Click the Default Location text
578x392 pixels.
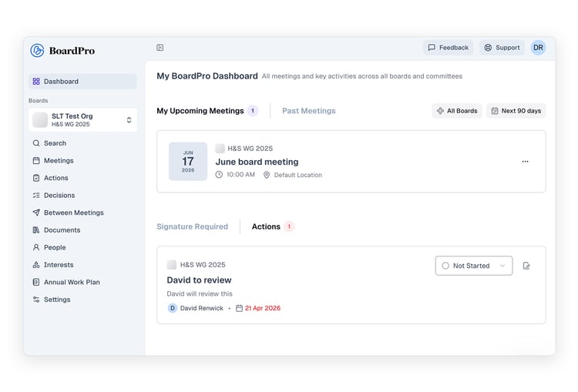[297, 175]
